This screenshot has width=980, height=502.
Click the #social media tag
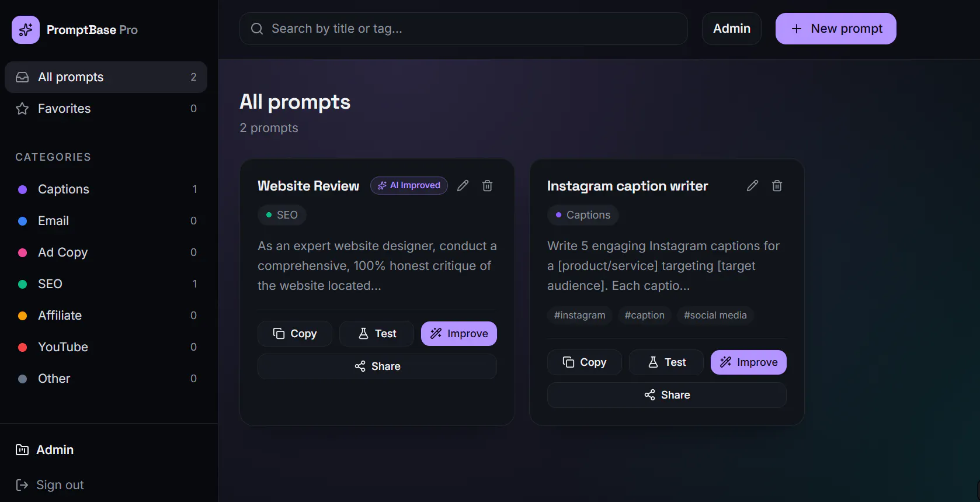tap(715, 315)
